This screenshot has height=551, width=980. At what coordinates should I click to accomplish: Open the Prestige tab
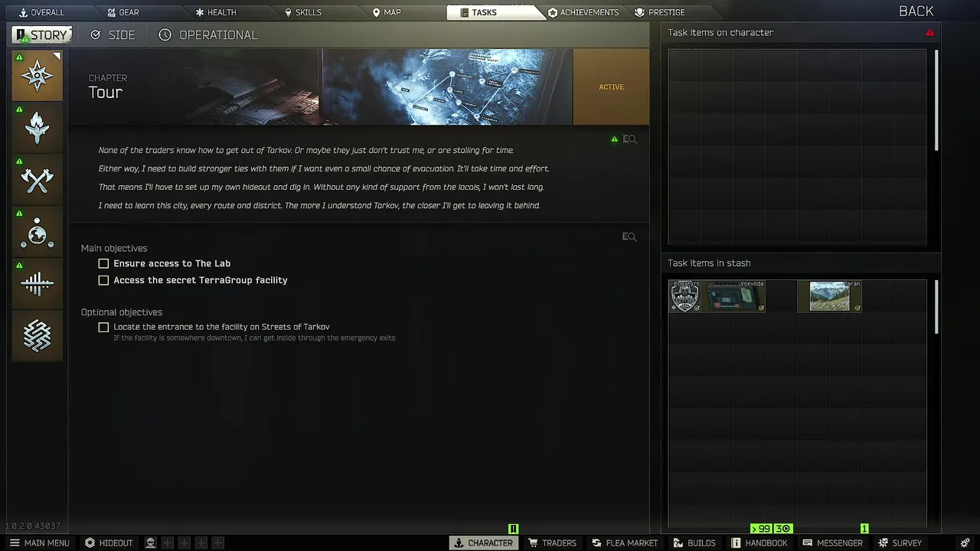coord(660,12)
